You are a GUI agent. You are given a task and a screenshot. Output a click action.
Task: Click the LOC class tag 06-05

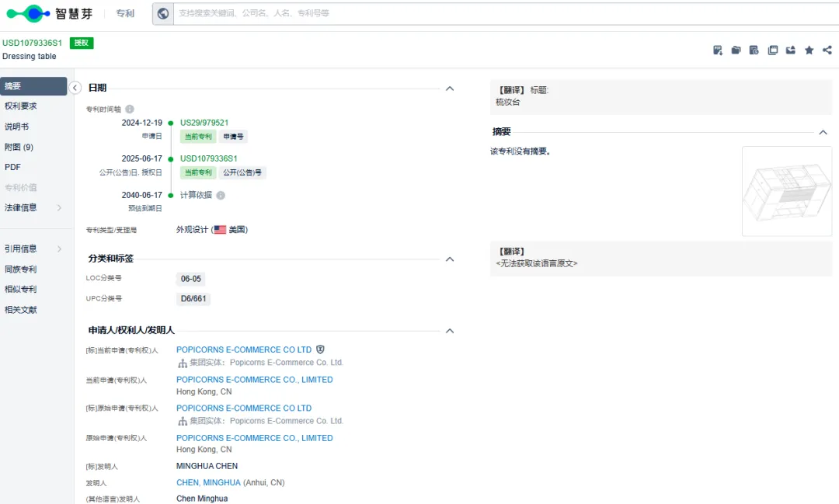pos(190,279)
